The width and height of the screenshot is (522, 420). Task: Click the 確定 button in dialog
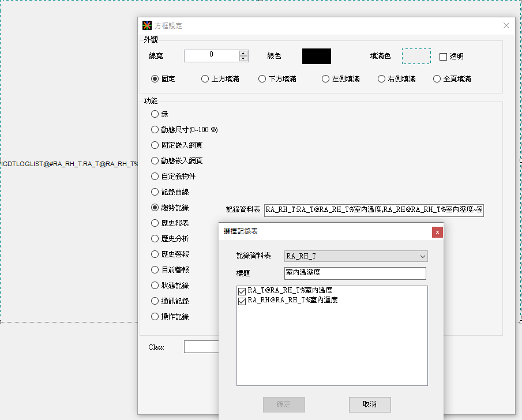click(x=284, y=404)
